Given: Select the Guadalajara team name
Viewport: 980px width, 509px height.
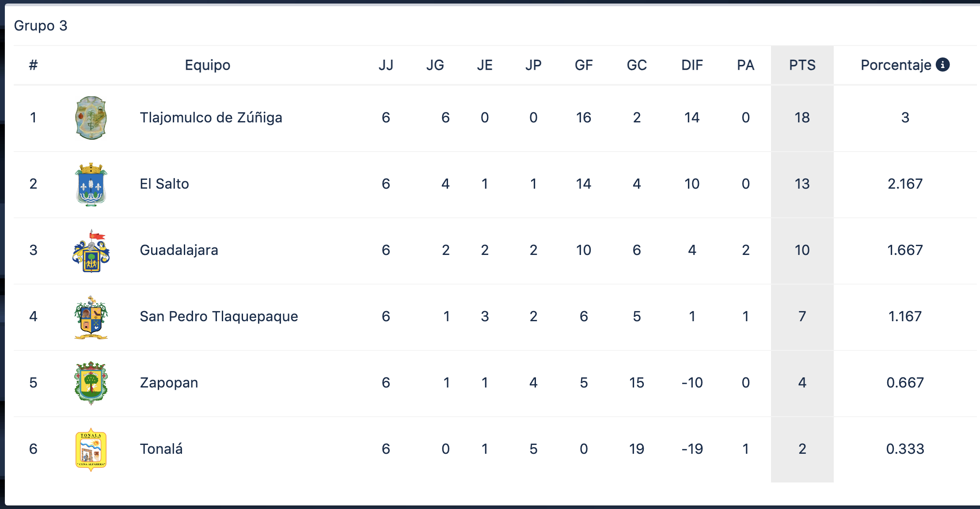Looking at the screenshot, I should [x=179, y=251].
